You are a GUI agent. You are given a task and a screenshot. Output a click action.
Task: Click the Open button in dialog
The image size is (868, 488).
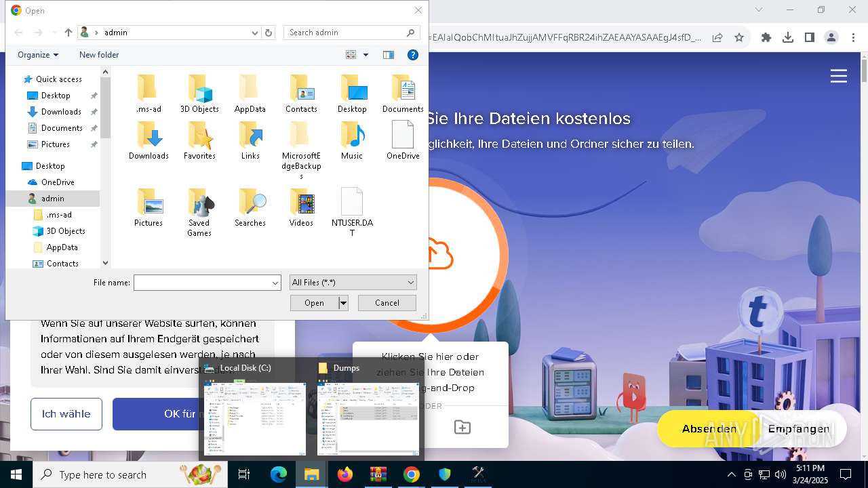pyautogui.click(x=314, y=303)
